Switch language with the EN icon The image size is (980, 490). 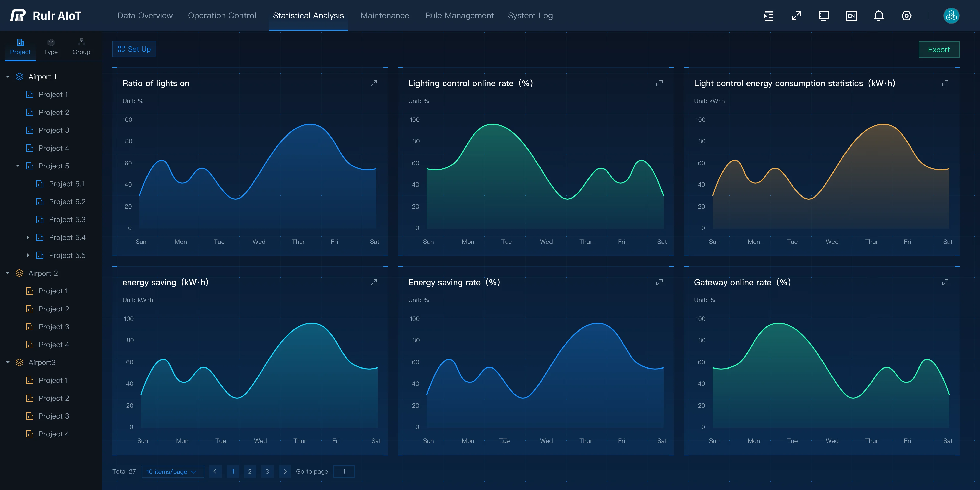pyautogui.click(x=851, y=16)
